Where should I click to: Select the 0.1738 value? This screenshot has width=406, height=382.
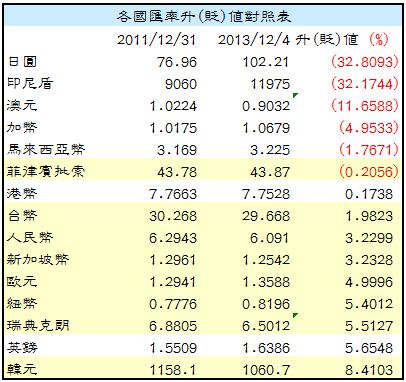pyautogui.click(x=369, y=194)
